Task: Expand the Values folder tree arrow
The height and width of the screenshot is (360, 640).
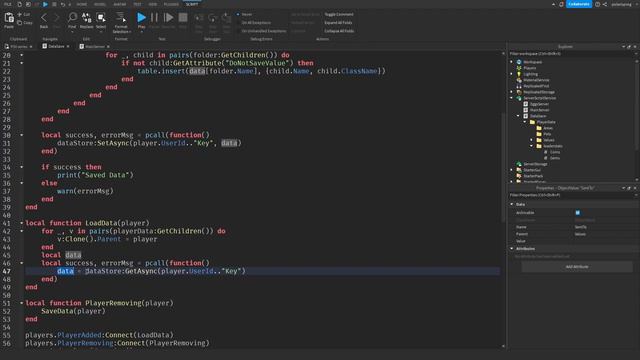Action: click(531, 140)
